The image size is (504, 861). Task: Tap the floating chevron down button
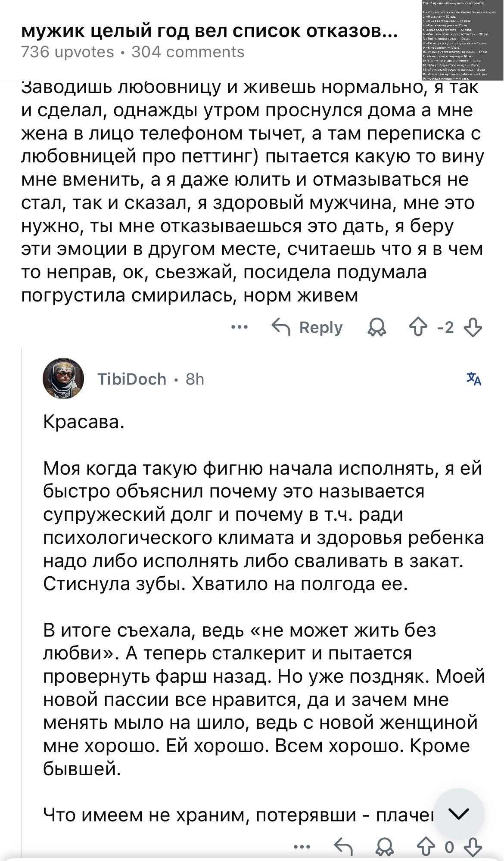point(459,814)
